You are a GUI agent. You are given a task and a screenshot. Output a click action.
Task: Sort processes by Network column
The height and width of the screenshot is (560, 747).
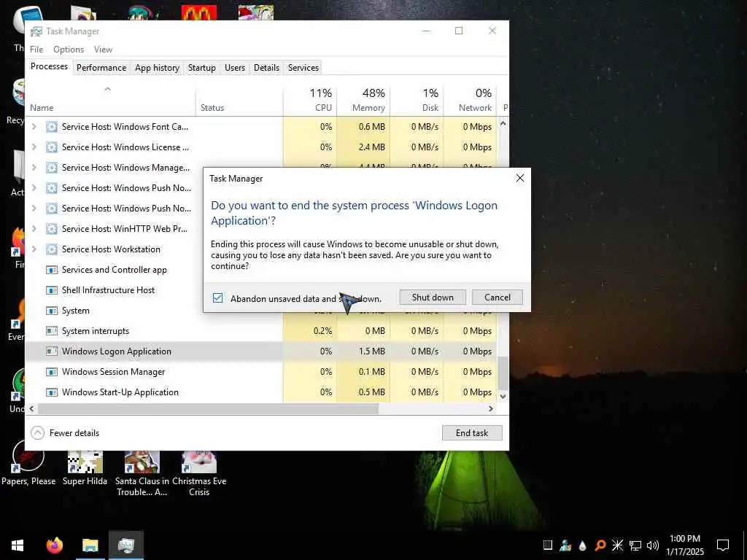click(471, 100)
